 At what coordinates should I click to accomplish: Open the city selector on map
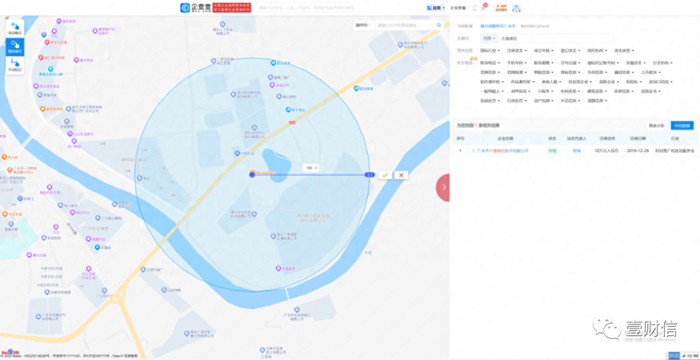coord(364,25)
